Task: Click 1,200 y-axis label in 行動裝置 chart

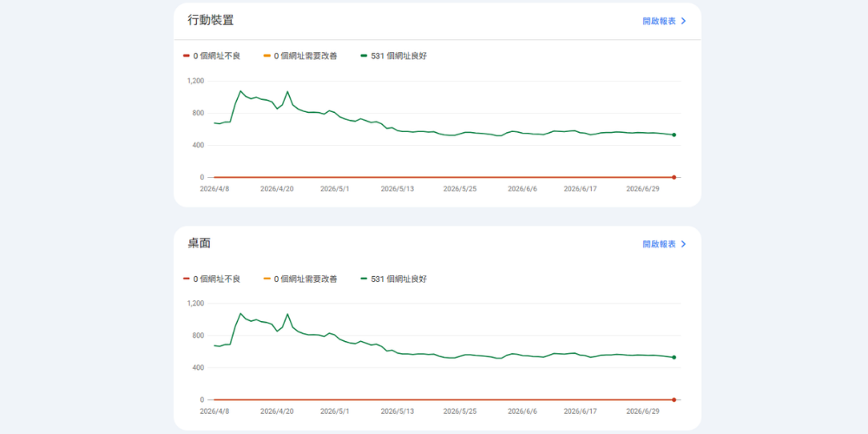Action: point(196,81)
